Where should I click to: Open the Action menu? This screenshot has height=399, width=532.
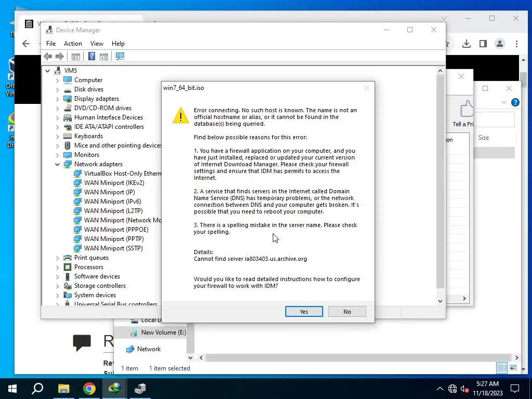click(73, 44)
